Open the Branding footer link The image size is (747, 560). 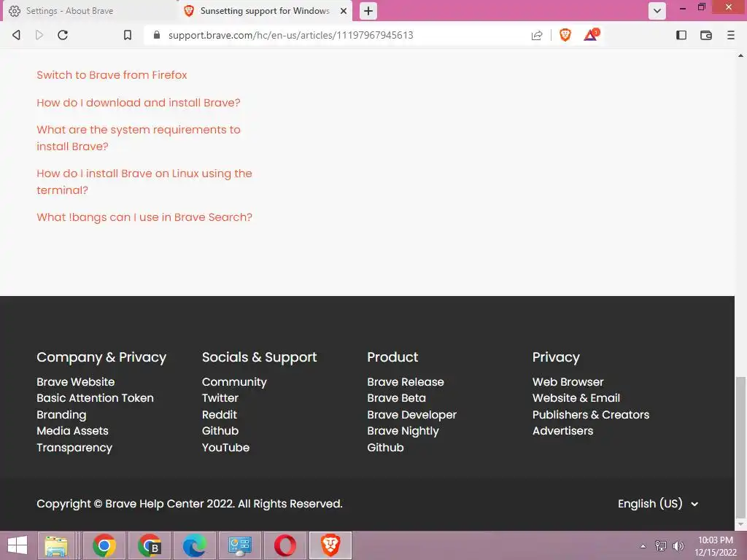pyautogui.click(x=61, y=415)
